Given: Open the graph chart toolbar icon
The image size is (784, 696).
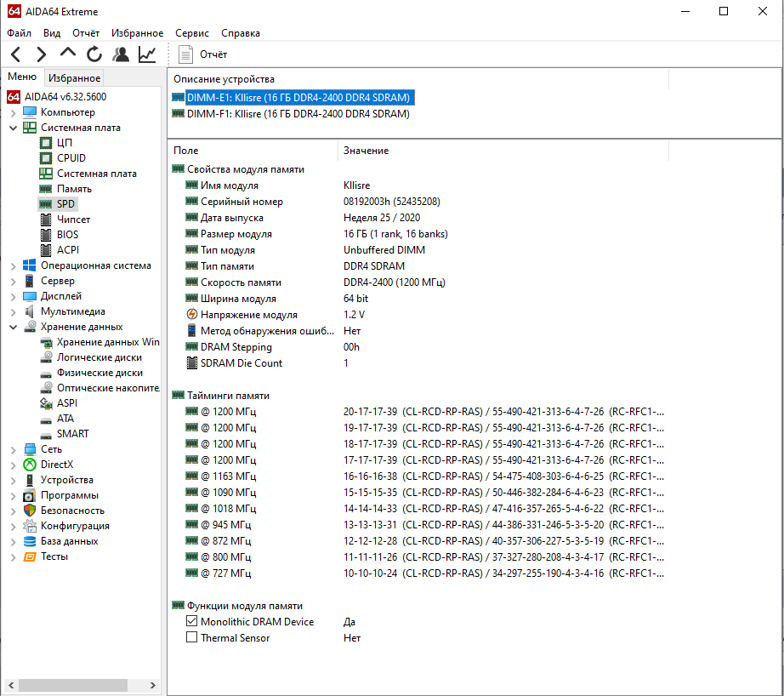Looking at the screenshot, I should (x=147, y=54).
